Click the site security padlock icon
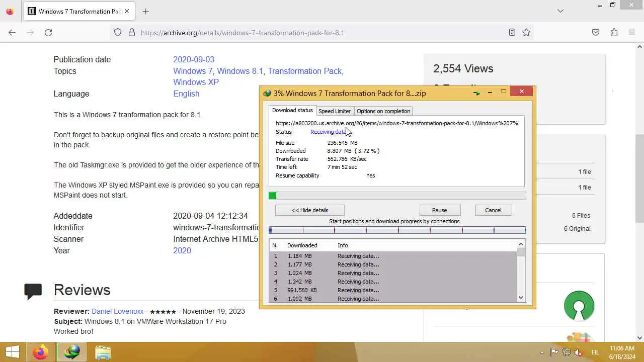The image size is (644, 362). point(132,33)
